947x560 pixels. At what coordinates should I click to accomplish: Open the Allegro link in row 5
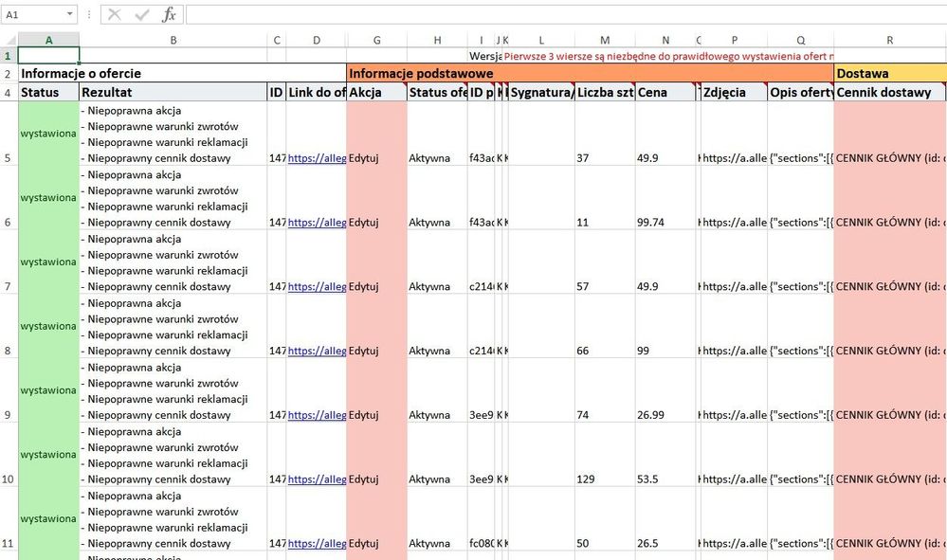pyautogui.click(x=317, y=158)
